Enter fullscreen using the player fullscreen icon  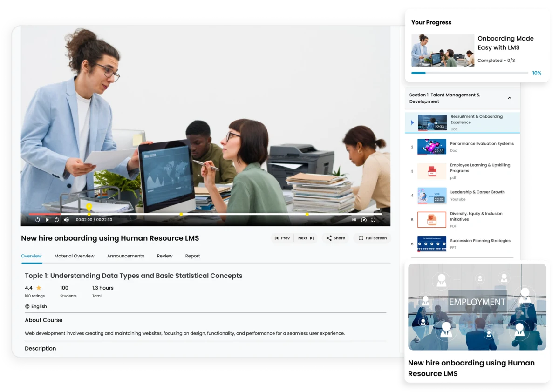click(x=374, y=219)
